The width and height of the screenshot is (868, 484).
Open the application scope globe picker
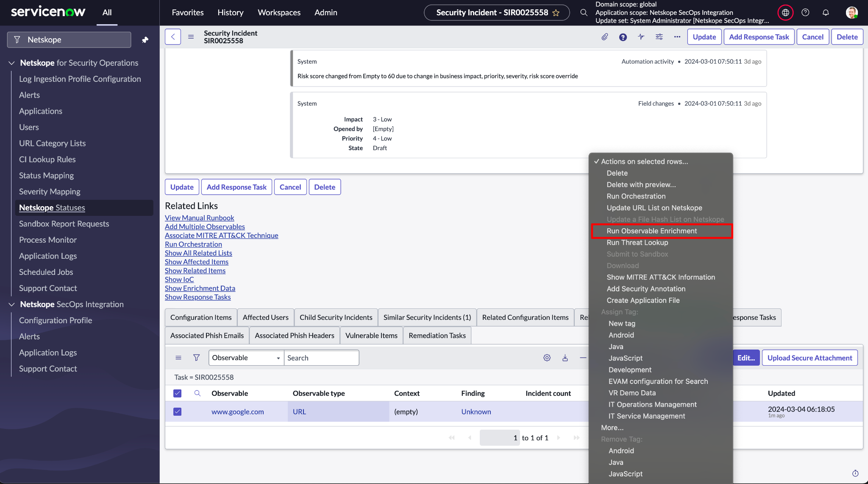pyautogui.click(x=785, y=13)
